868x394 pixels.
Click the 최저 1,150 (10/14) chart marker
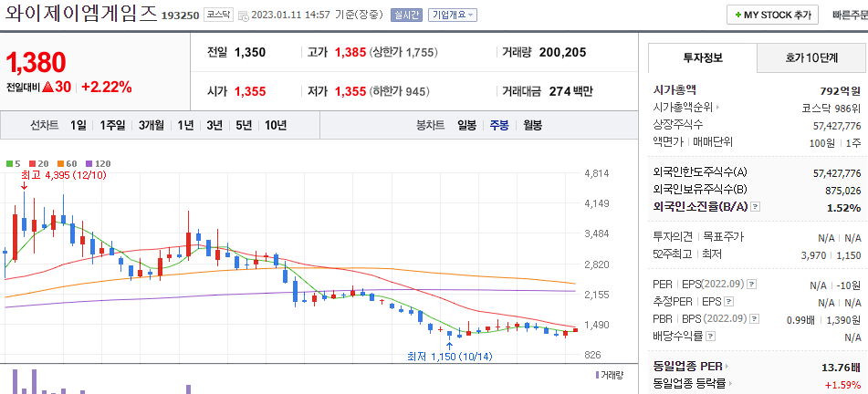449,357
